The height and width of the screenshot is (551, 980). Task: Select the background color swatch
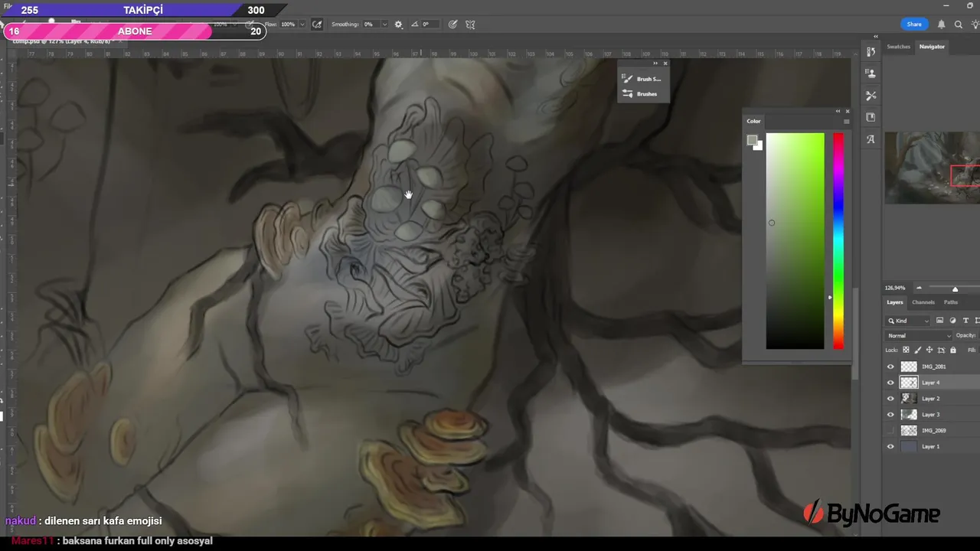pos(759,146)
